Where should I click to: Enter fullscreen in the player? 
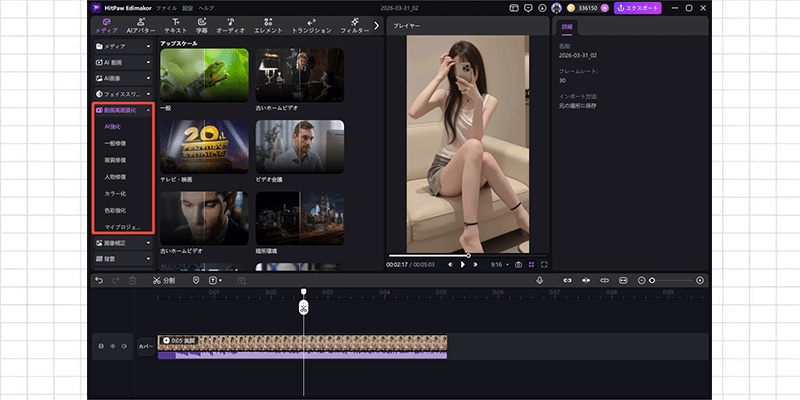point(544,264)
